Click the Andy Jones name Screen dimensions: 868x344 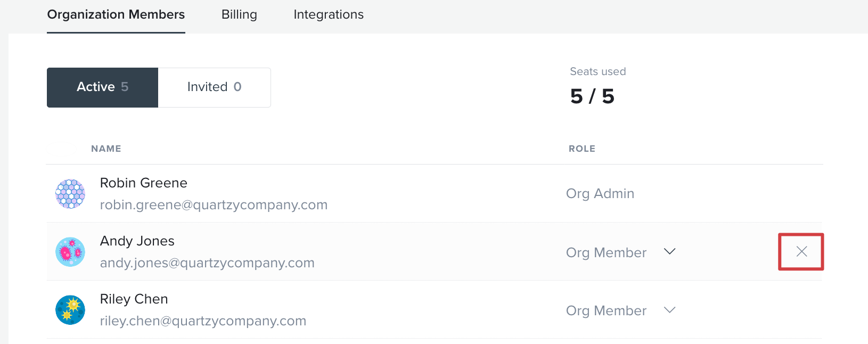click(137, 241)
